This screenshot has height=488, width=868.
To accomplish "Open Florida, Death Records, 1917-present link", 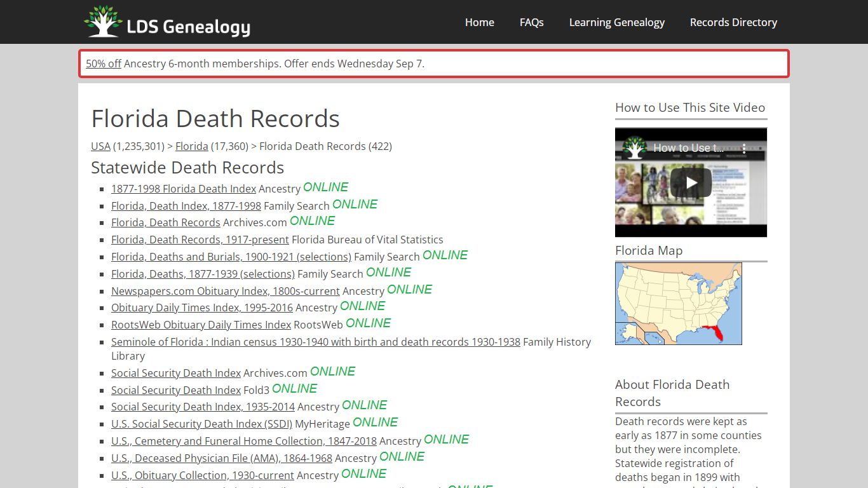I will [x=200, y=240].
